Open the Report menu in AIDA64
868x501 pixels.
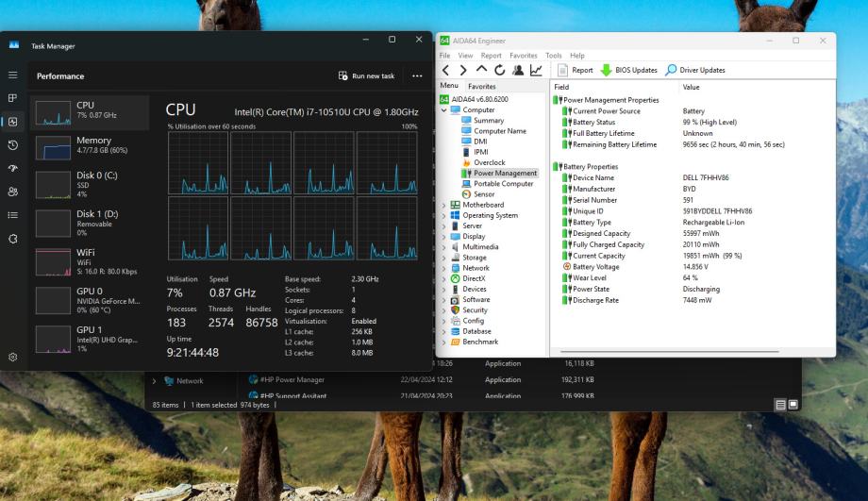point(491,56)
